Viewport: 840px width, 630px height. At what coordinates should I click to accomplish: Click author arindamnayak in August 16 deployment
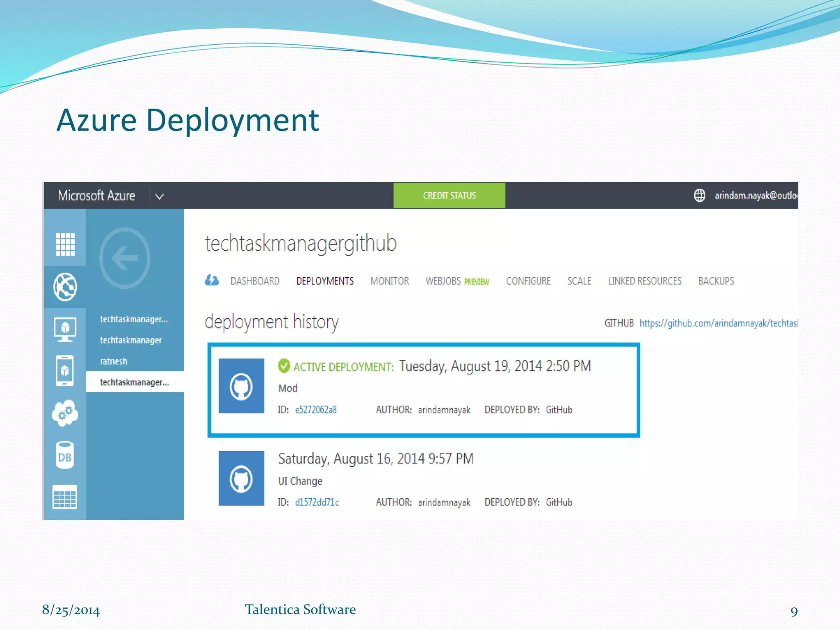coord(444,502)
